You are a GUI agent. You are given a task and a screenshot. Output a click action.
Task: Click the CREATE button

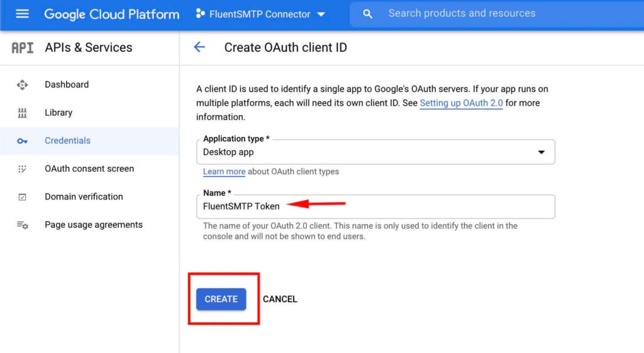pyautogui.click(x=221, y=299)
